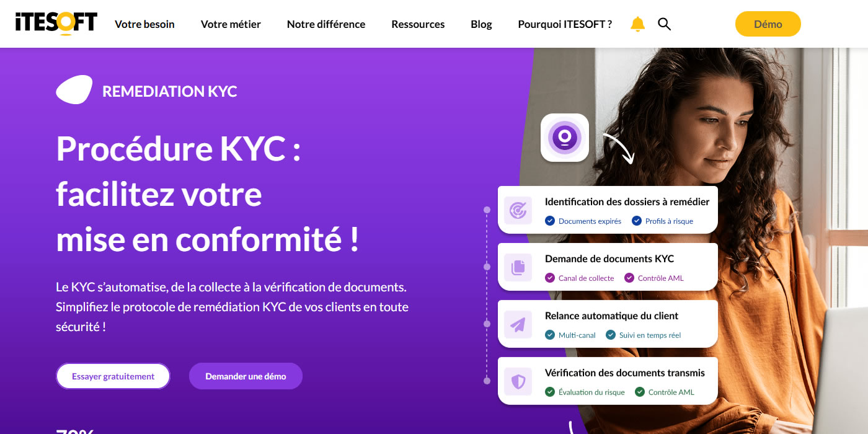Click the notification bell icon
868x434 pixels.
pyautogui.click(x=637, y=24)
